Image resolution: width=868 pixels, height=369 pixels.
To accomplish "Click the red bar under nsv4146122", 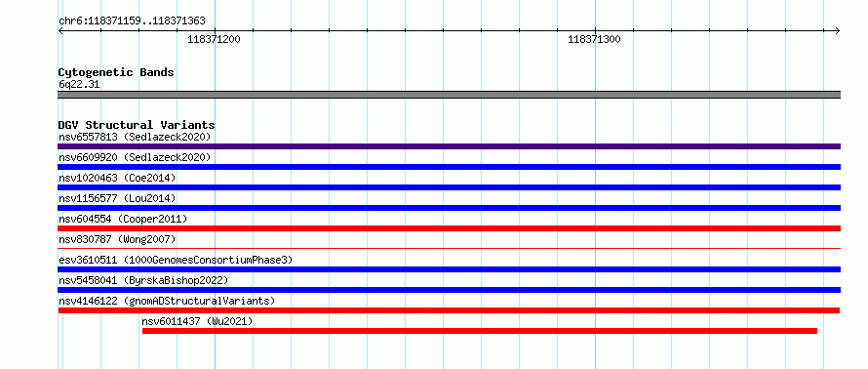I will click(x=449, y=310).
